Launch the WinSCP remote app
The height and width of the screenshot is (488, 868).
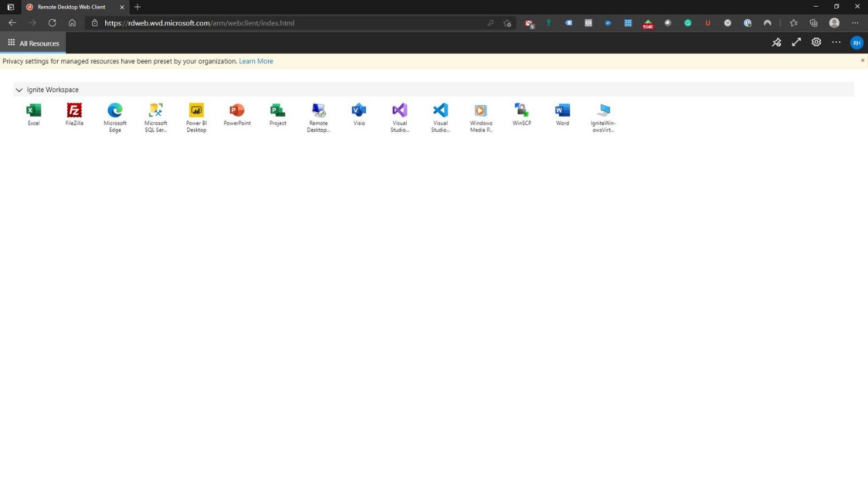pyautogui.click(x=521, y=114)
